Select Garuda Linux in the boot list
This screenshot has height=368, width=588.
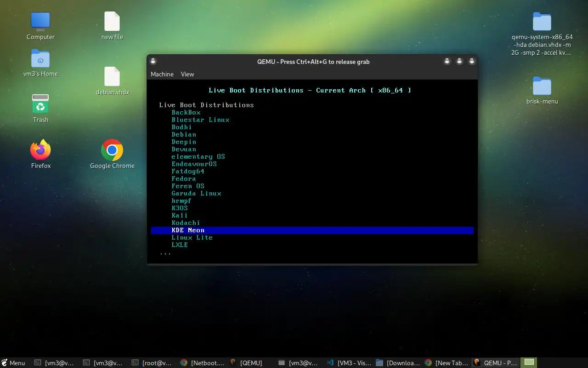tap(196, 193)
